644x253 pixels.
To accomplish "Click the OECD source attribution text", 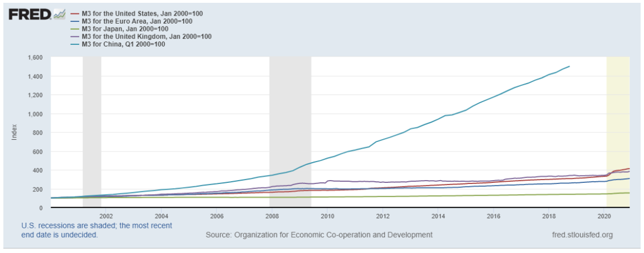I will [x=319, y=234].
